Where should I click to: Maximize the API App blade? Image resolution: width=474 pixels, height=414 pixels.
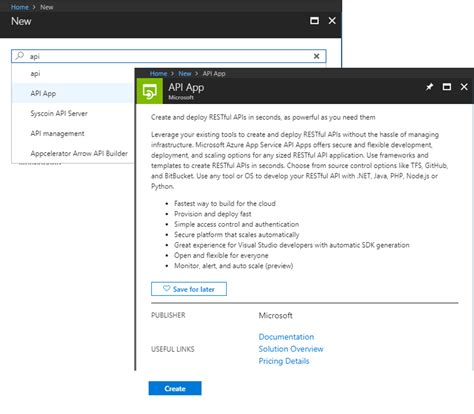click(x=447, y=87)
